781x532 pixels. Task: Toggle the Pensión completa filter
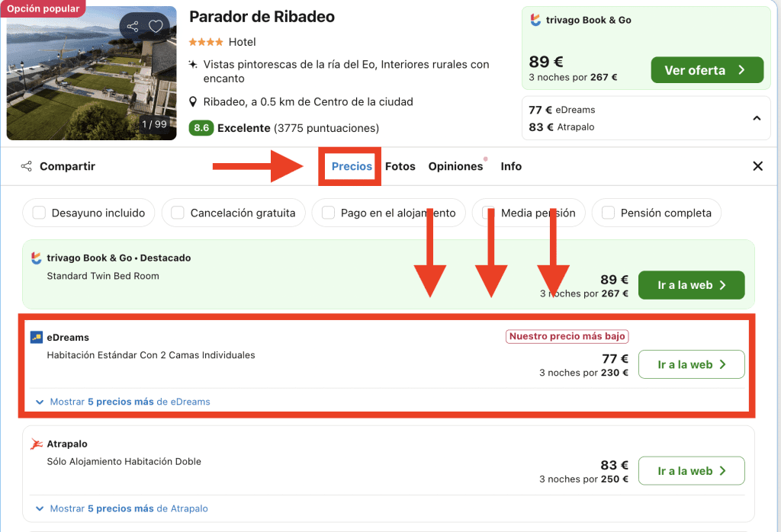(608, 213)
